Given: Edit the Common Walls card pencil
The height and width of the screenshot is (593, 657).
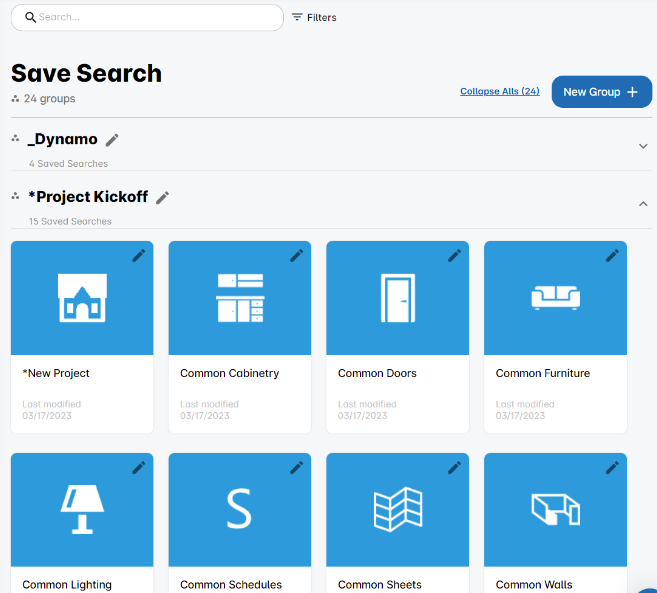Looking at the screenshot, I should click(612, 468).
